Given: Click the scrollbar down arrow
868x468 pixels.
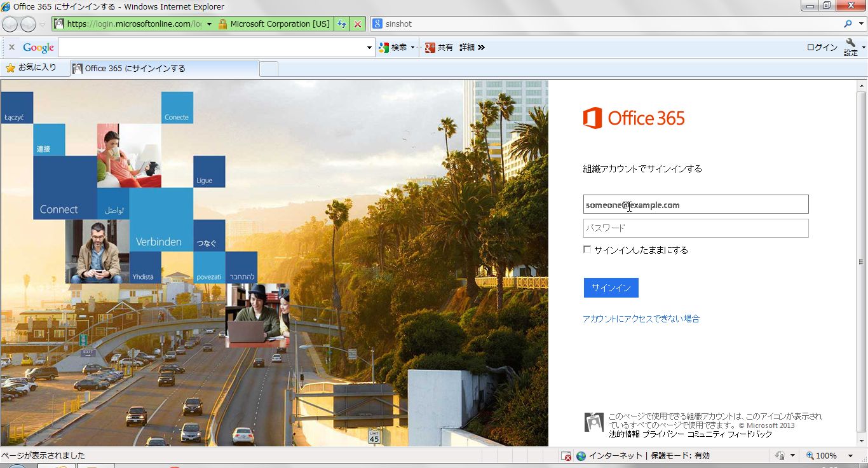Looking at the screenshot, I should pos(862,441).
